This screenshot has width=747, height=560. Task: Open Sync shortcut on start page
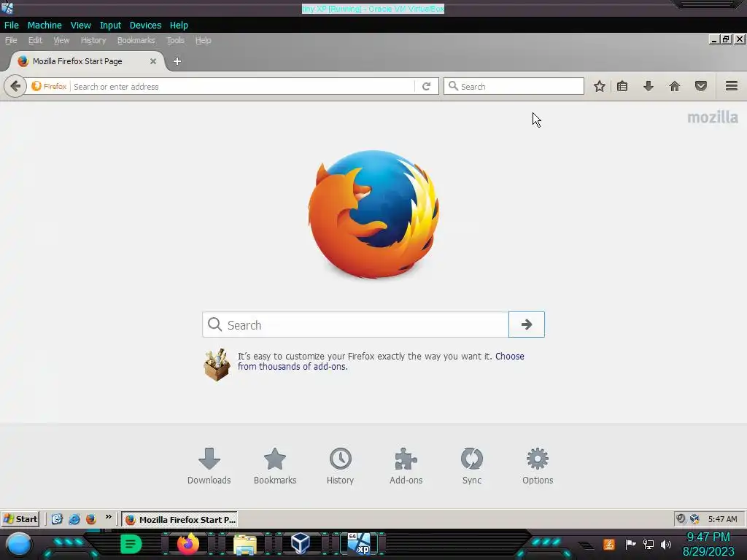pyautogui.click(x=472, y=466)
